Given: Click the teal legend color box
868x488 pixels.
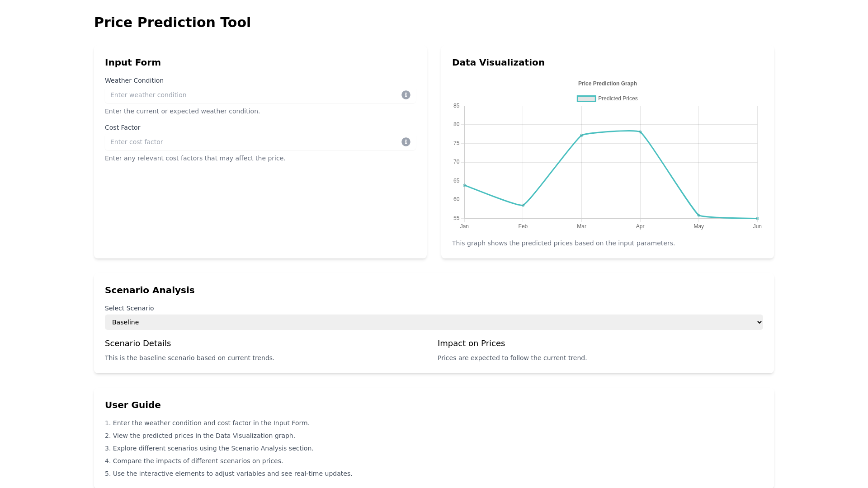Looking at the screenshot, I should click(586, 99).
